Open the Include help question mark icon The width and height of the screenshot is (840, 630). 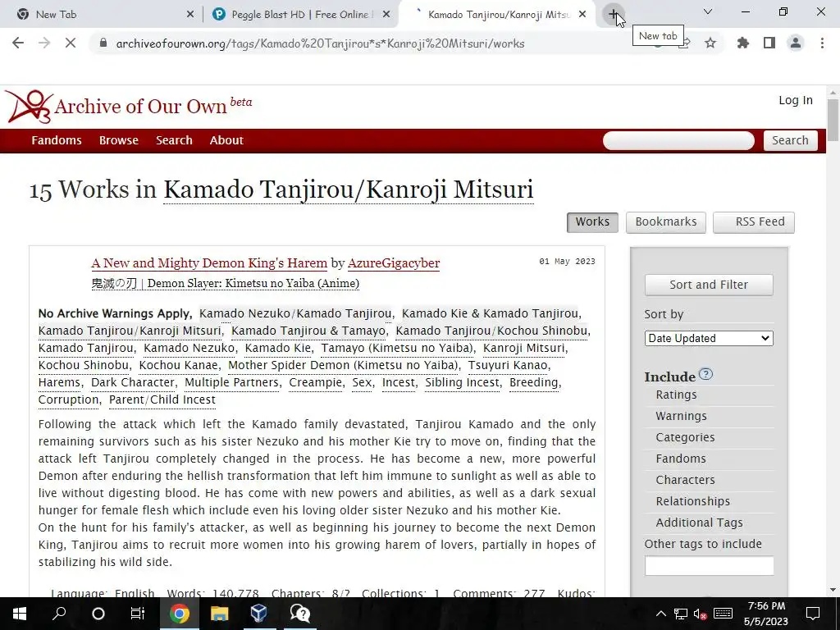tap(705, 374)
